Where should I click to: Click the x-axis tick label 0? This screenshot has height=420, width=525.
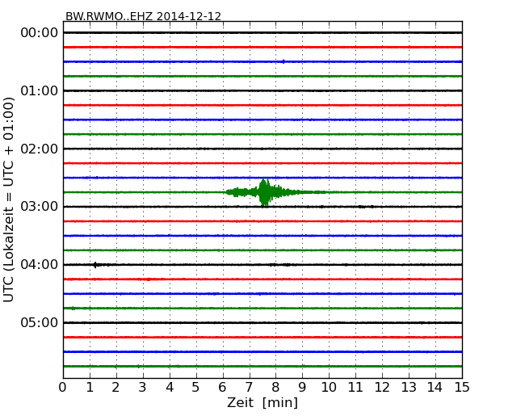coord(63,388)
